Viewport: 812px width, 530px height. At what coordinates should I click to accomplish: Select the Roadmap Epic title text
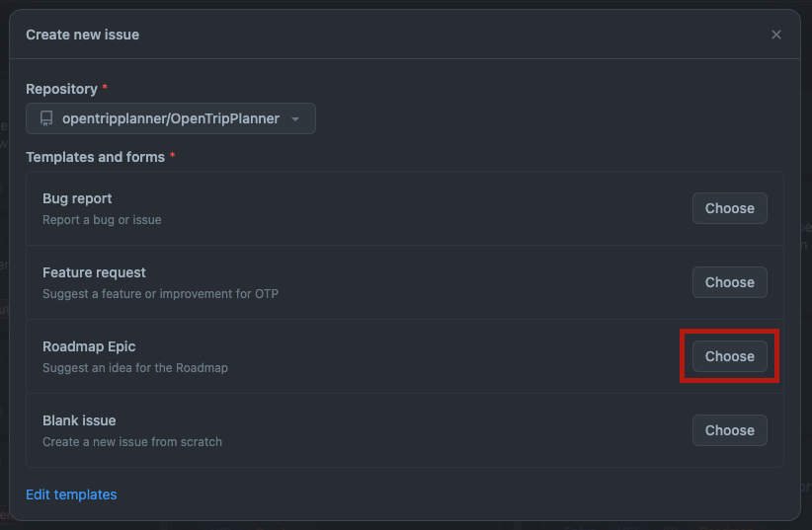tap(89, 346)
